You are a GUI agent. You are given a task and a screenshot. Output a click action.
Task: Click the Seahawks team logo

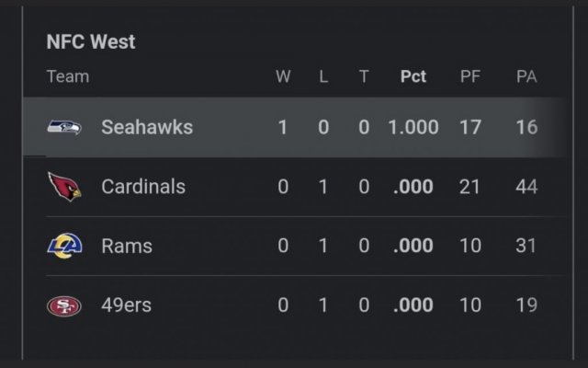64,127
